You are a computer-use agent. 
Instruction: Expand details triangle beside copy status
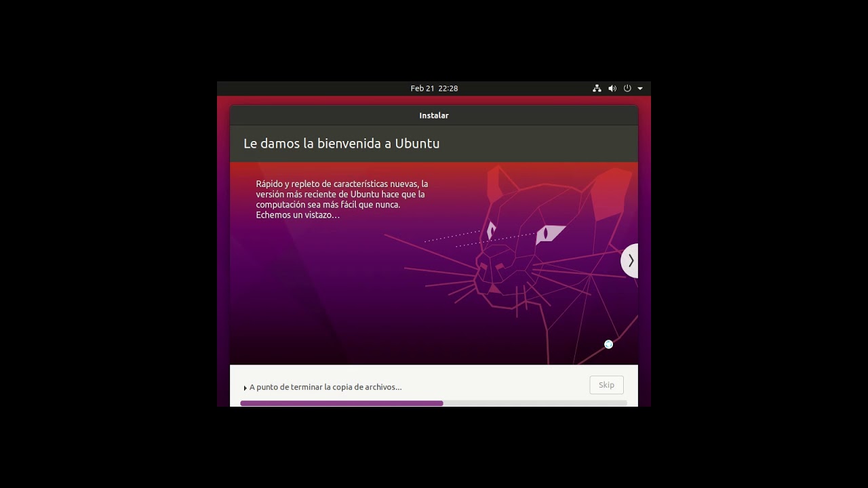click(245, 388)
